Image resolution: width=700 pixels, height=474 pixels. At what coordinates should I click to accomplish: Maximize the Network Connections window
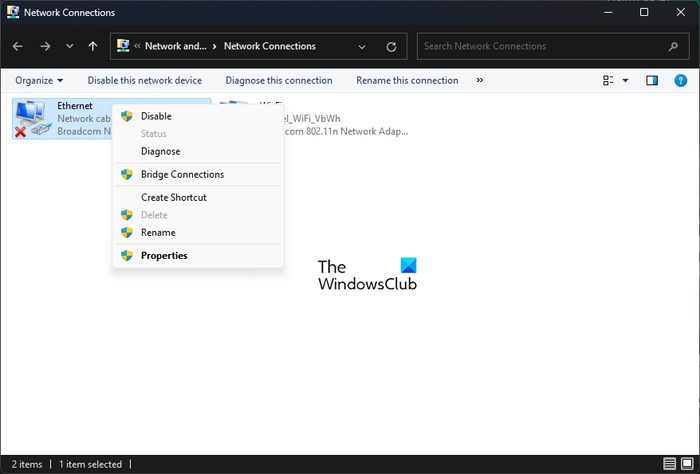(644, 12)
